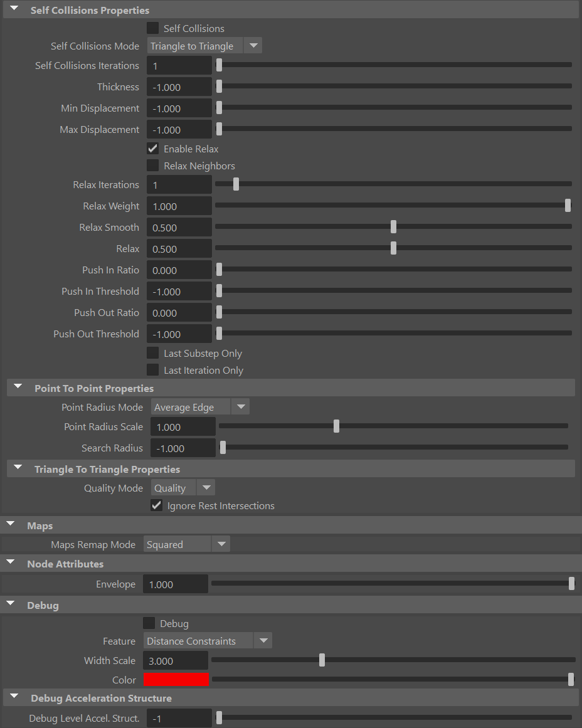The image size is (582, 728).
Task: Open the Point Radius Mode dropdown
Action: (240, 406)
